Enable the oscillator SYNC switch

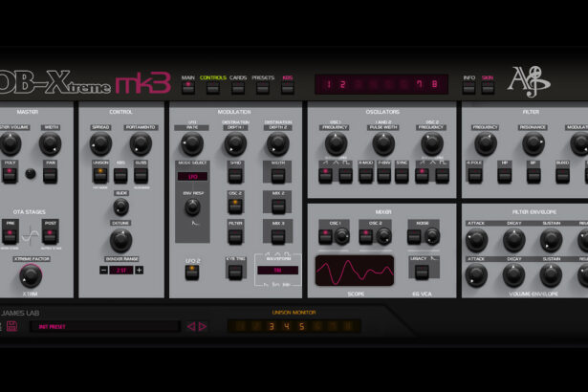pyautogui.click(x=402, y=176)
